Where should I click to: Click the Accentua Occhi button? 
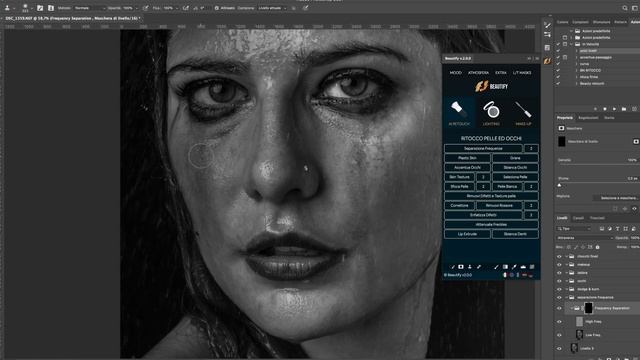pos(467,167)
